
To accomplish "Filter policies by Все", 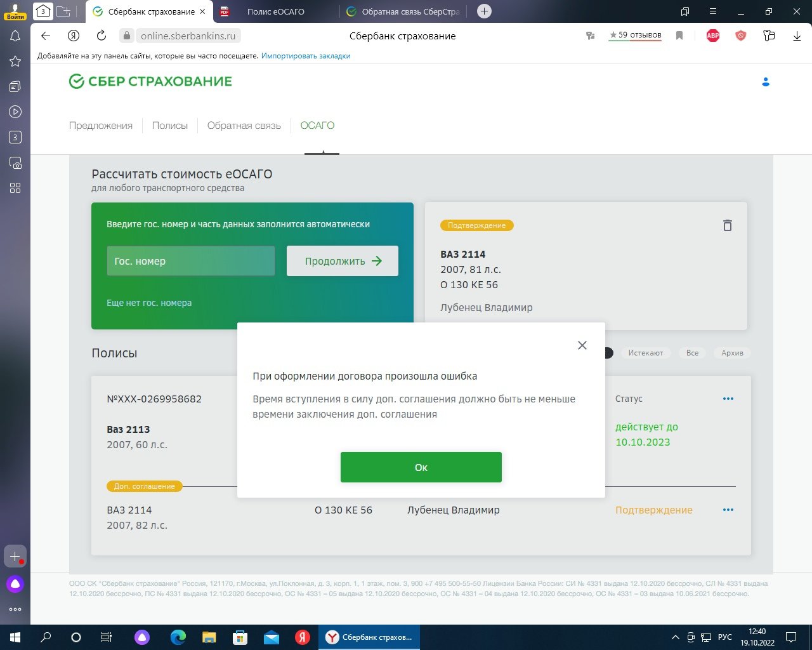I will [692, 353].
